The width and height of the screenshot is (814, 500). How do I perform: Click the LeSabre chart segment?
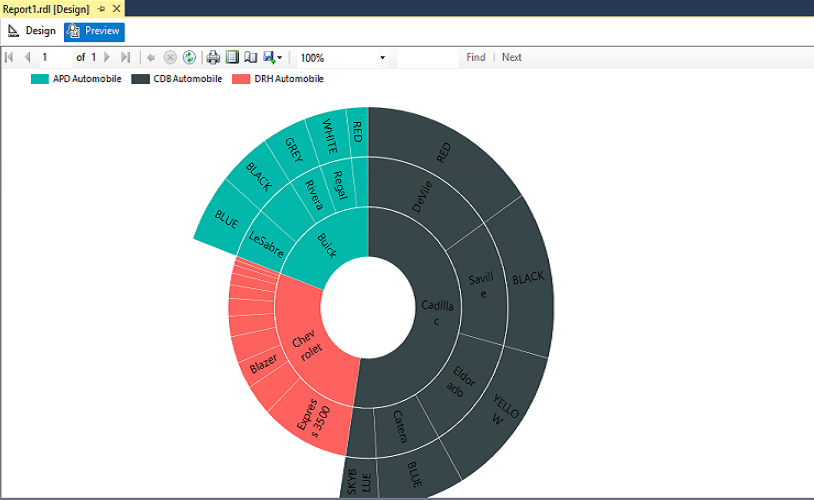tap(266, 244)
